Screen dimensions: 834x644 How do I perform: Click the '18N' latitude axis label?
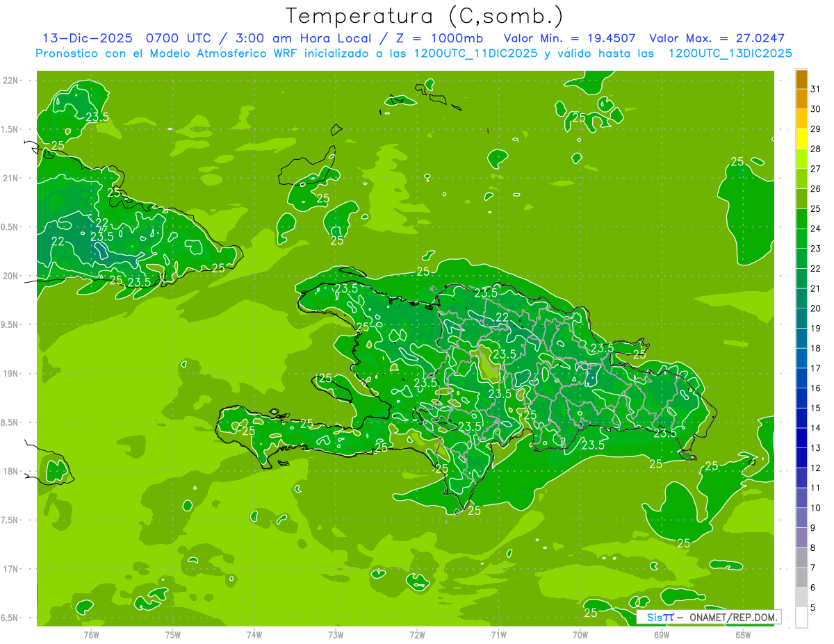(x=10, y=472)
